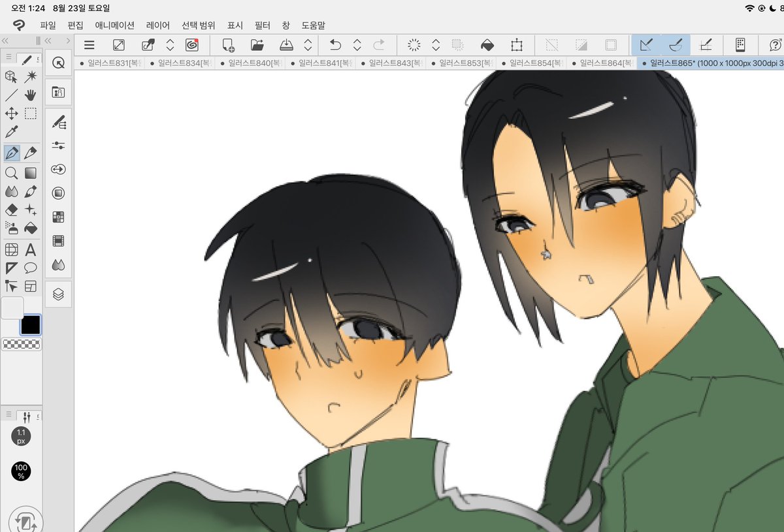Save the current illustration

[287, 45]
